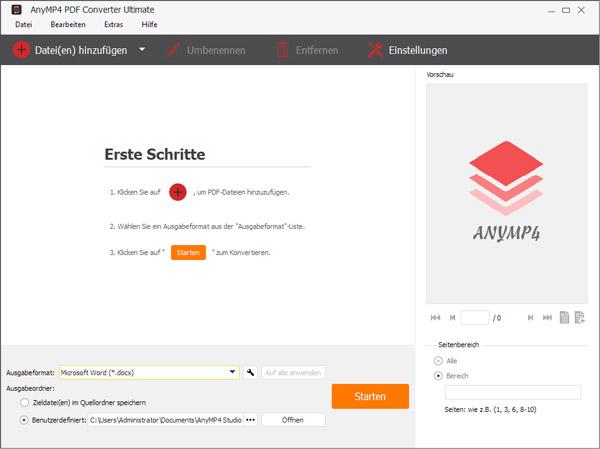Viewport: 600px width, 449px height.
Task: Go to last page in preview
Action: tap(548, 318)
